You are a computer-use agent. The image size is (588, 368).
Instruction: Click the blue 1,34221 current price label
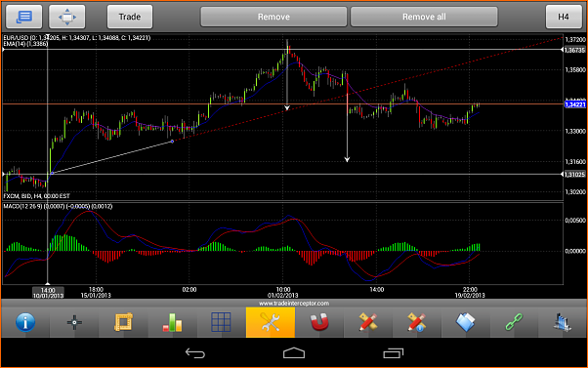(575, 104)
